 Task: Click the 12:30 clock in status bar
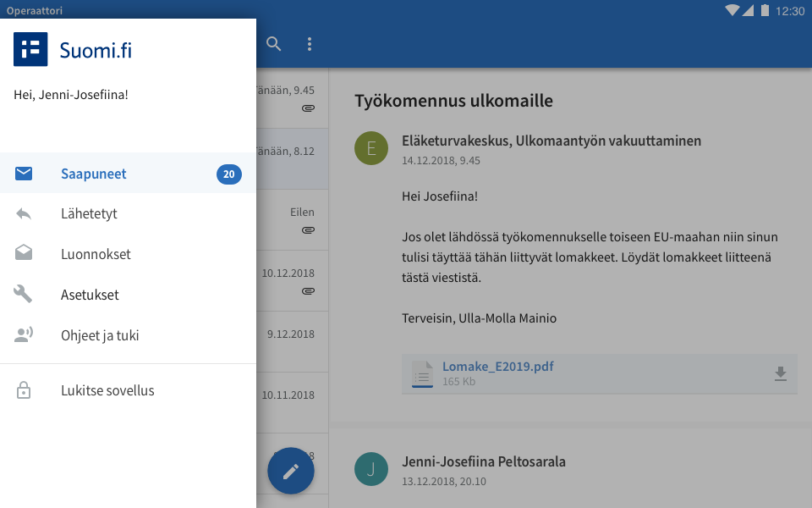pyautogui.click(x=790, y=11)
